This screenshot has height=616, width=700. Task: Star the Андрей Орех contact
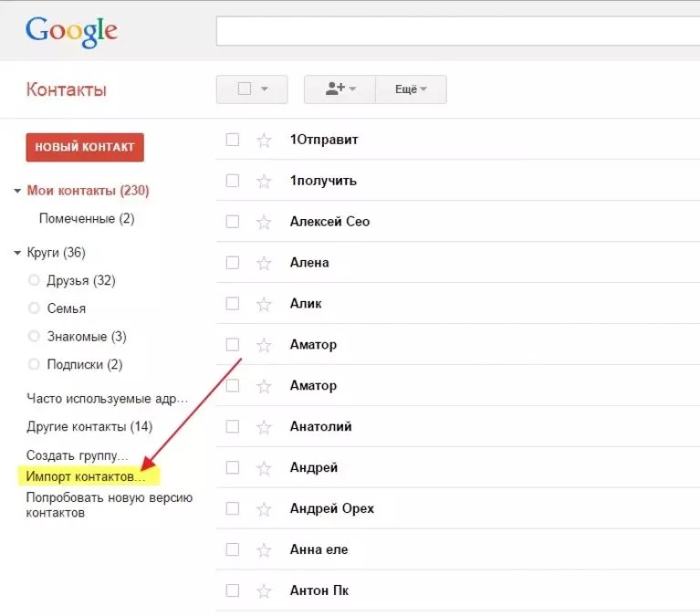[x=264, y=509]
